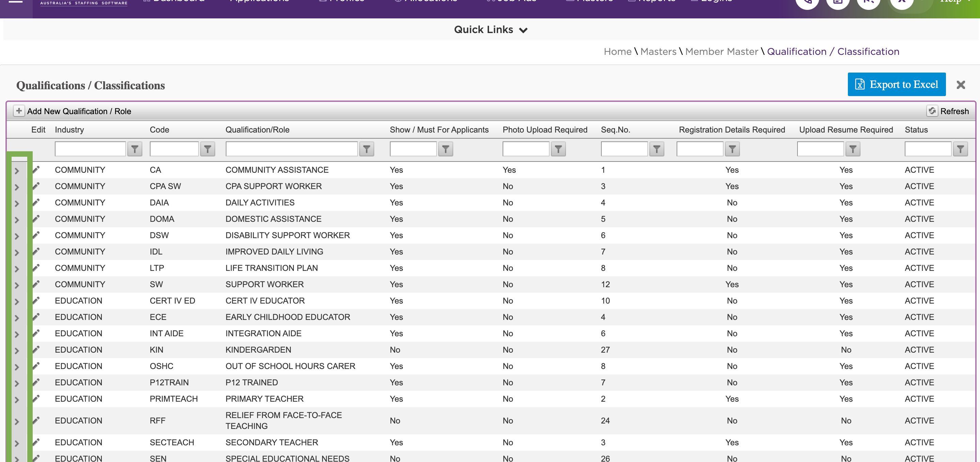This screenshot has height=462, width=980.
Task: Select the 'PRIMTEACH' code cell
Action: coord(173,399)
